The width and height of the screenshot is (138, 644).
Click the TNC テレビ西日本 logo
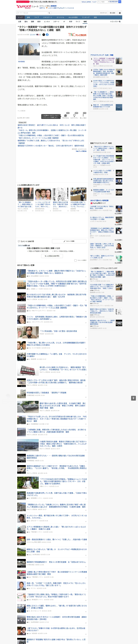(77, 35)
